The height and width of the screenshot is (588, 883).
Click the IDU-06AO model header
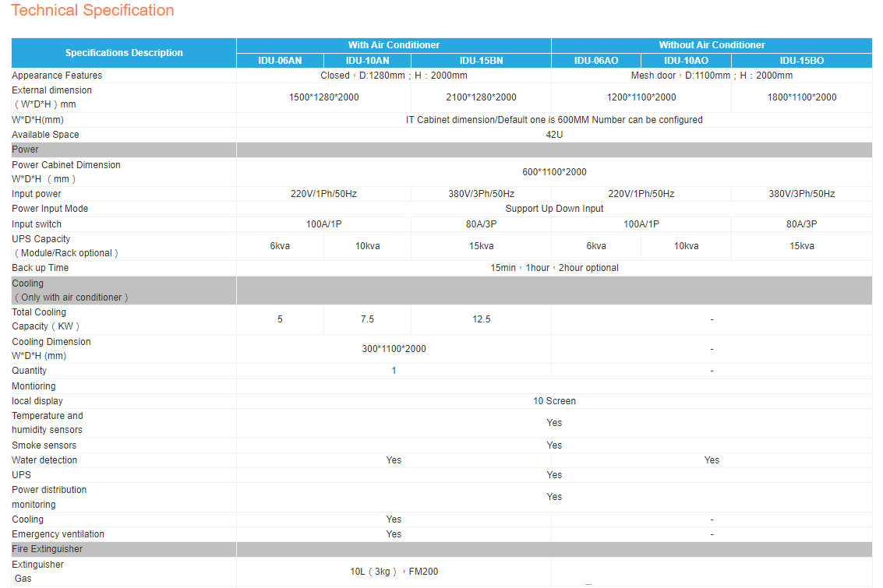[596, 61]
